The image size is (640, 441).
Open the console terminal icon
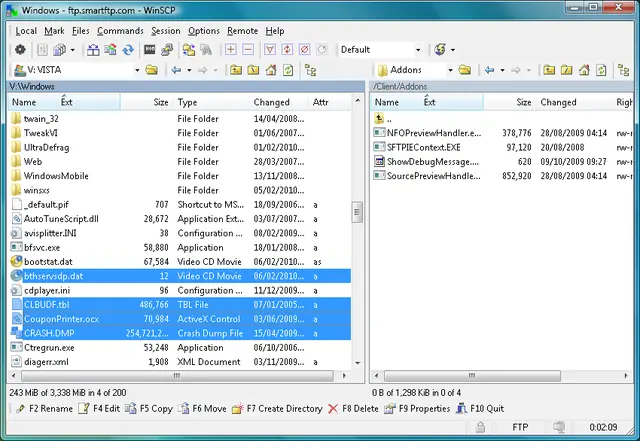(x=149, y=50)
